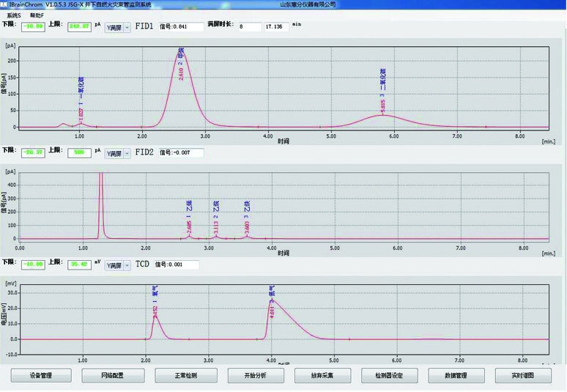Click the FID1 上限 upper limit field
This screenshot has width=567, height=392.
(78, 27)
